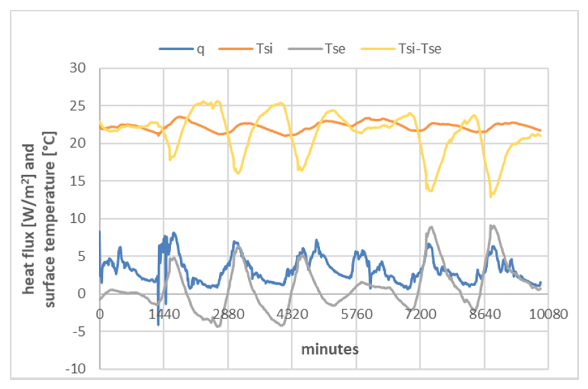Click the 10080 x-axis tick label
Viewport: 588px width, 389px height.
coord(548,315)
